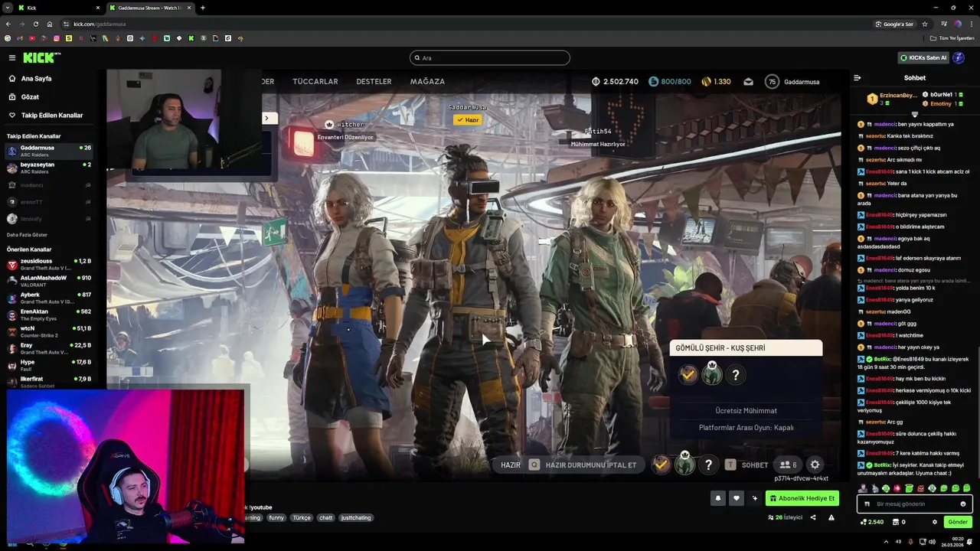Open ErenAktan recommended channel
Image resolution: width=980 pixels, height=551 pixels.
click(49, 315)
